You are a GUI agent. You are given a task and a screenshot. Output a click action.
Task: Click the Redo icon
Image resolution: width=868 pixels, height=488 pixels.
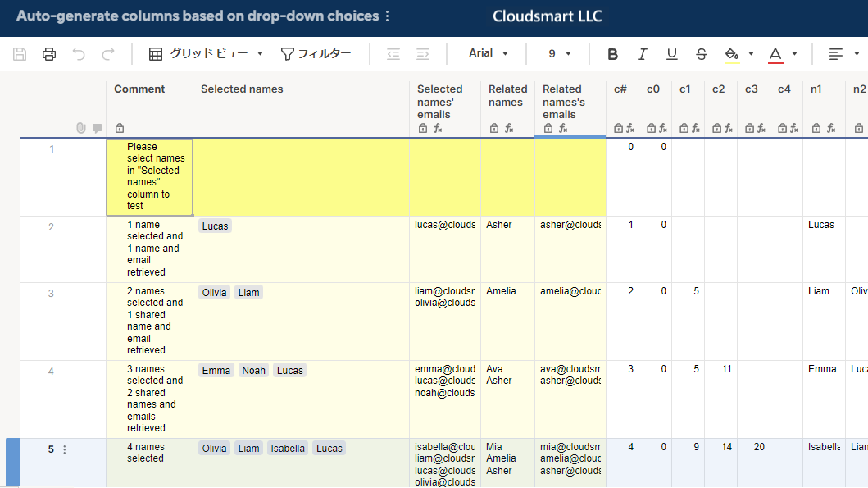(108, 53)
